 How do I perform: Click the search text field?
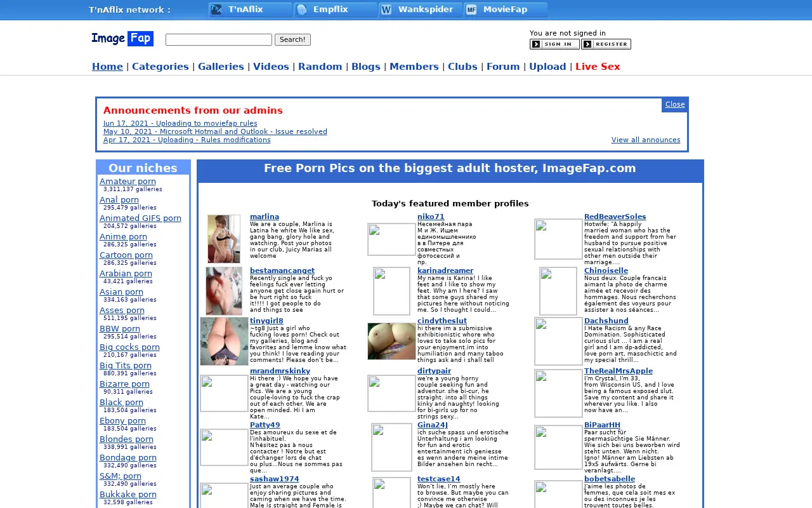pos(219,39)
